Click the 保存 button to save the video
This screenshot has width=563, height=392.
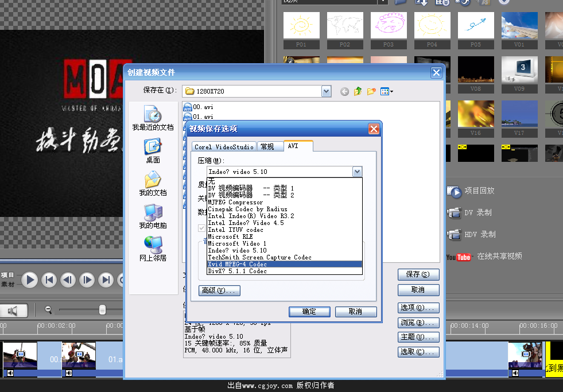[418, 274]
